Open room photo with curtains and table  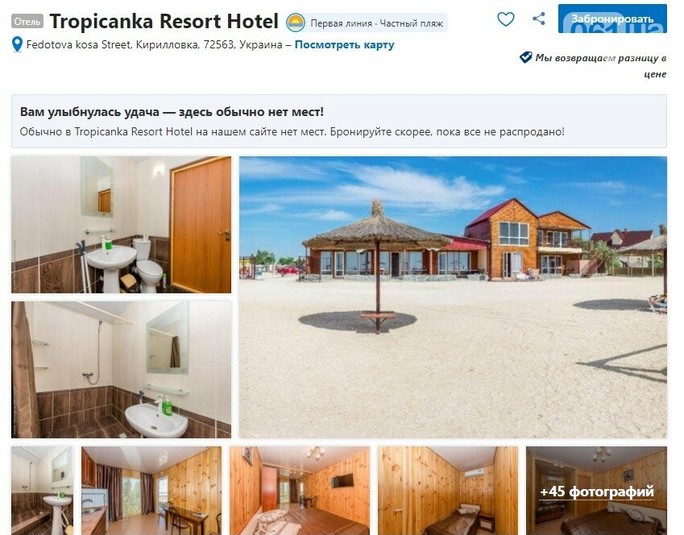[151, 490]
